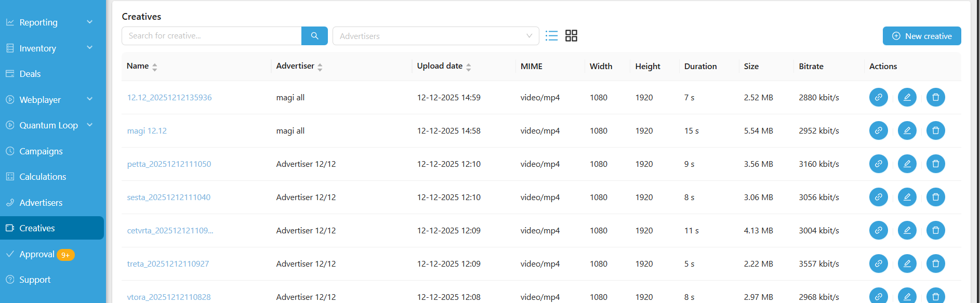Viewport: 980px width, 303px height.
Task: Switch to list view layout
Action: [551, 36]
